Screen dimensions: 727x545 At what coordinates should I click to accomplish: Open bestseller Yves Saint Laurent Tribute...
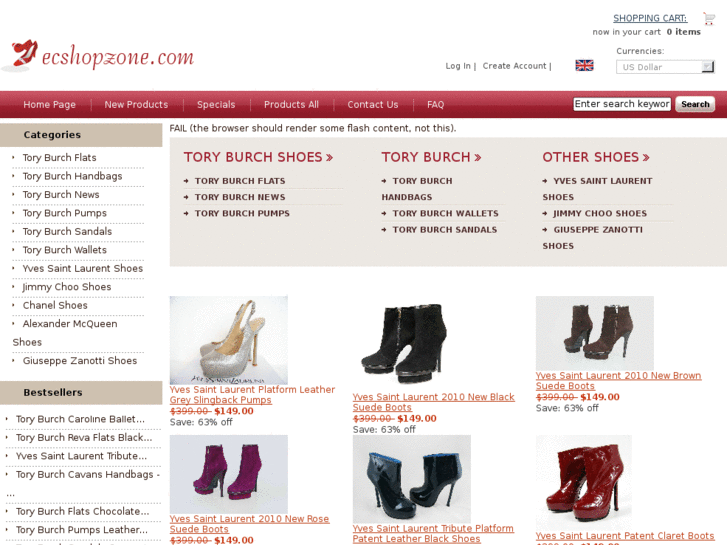81,456
